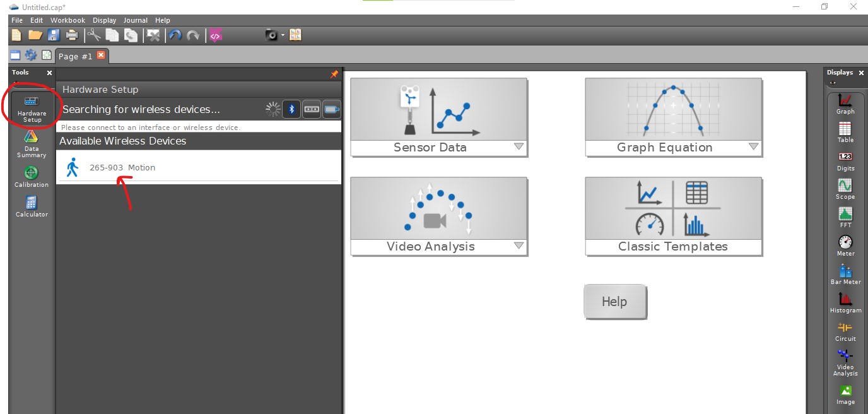Launch the Calculator tool
Screen dimensions: 868x414
(30, 205)
